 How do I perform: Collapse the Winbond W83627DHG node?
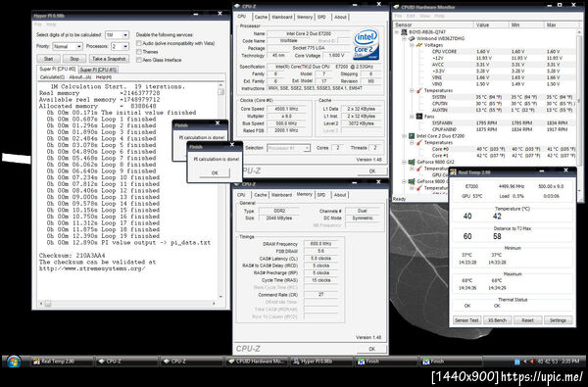[x=404, y=38]
